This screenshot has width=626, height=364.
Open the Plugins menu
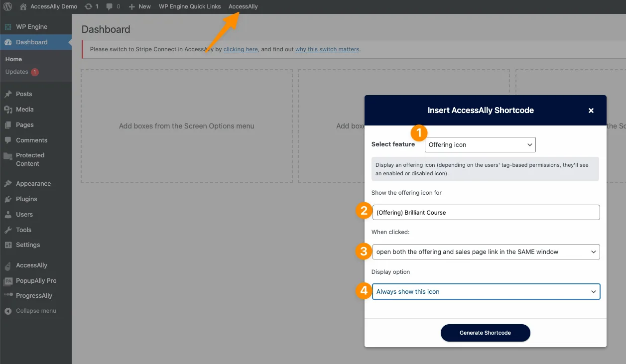pyautogui.click(x=36, y=199)
